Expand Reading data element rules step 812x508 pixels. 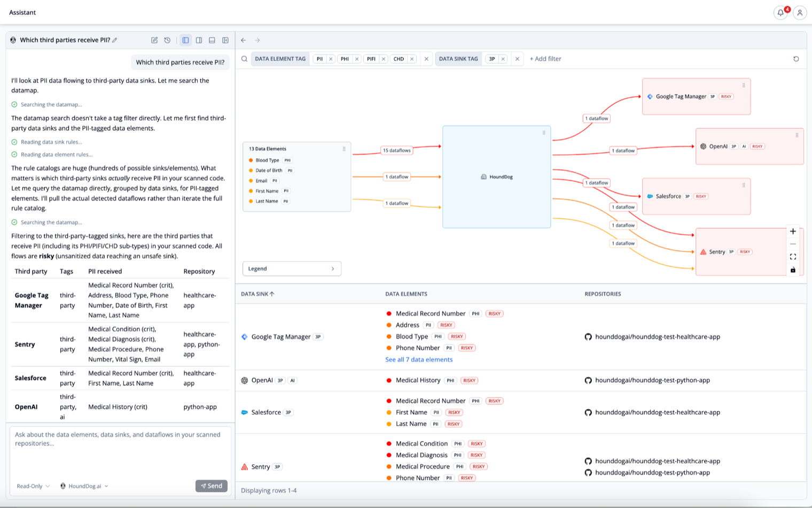pyautogui.click(x=52, y=155)
